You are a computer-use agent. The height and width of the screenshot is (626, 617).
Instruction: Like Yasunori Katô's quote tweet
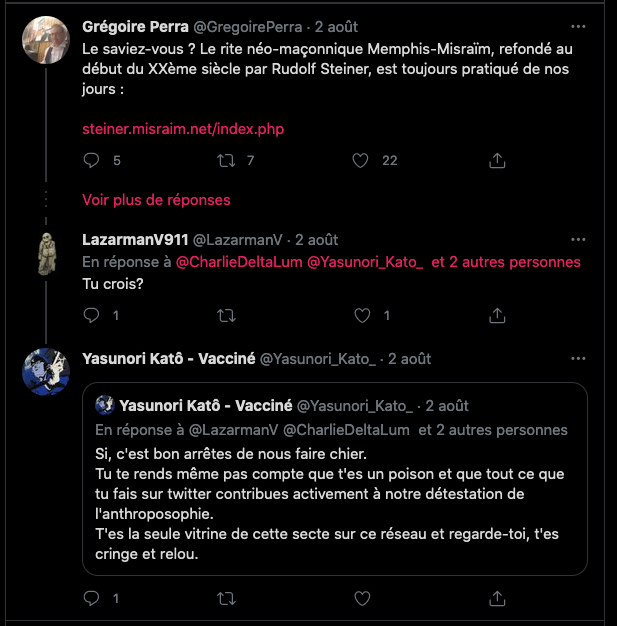[362, 598]
